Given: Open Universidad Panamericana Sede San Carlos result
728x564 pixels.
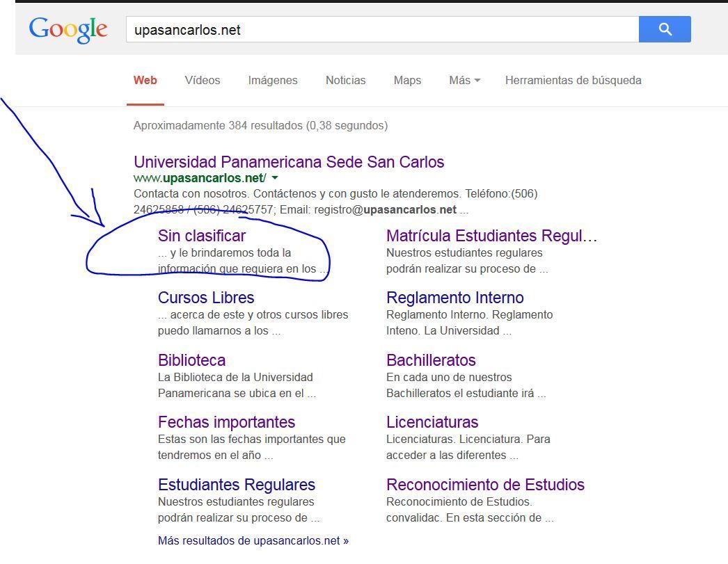Looking at the screenshot, I should [289, 162].
